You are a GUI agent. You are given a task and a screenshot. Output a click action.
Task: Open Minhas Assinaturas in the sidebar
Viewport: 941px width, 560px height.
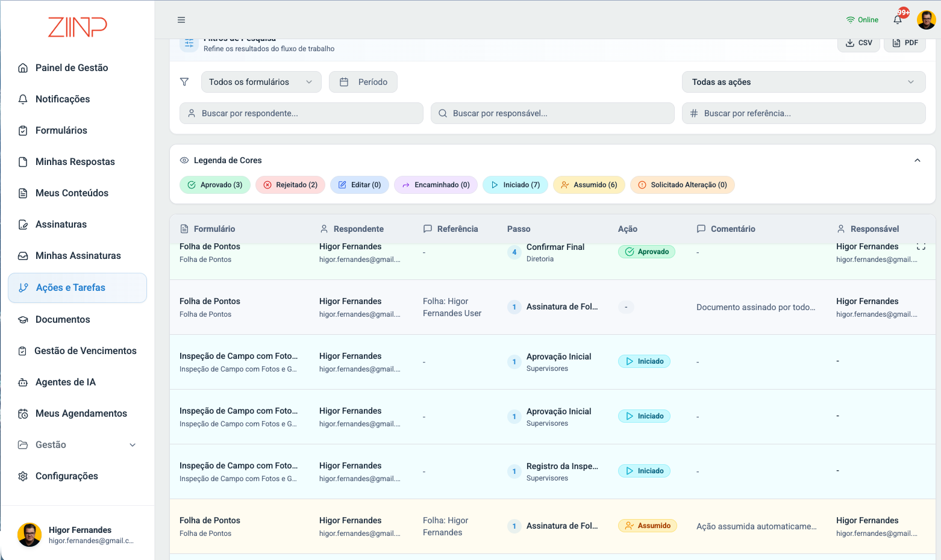pos(77,255)
